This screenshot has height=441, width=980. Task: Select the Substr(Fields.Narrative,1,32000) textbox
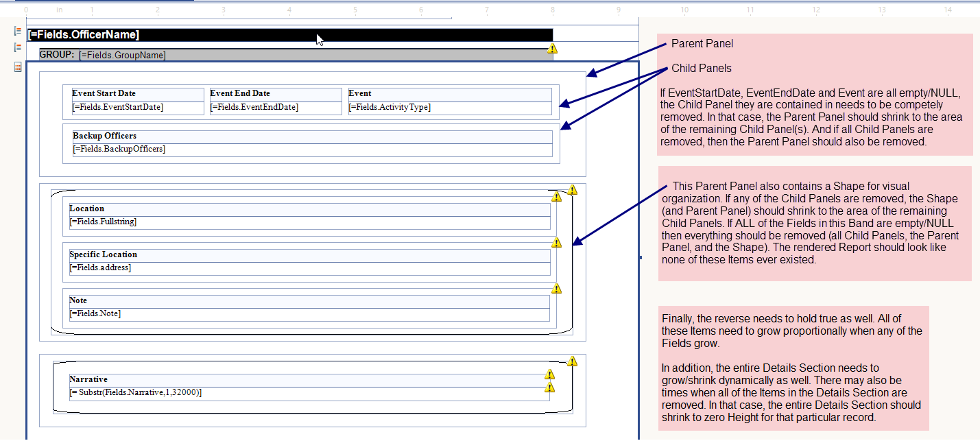pos(309,394)
